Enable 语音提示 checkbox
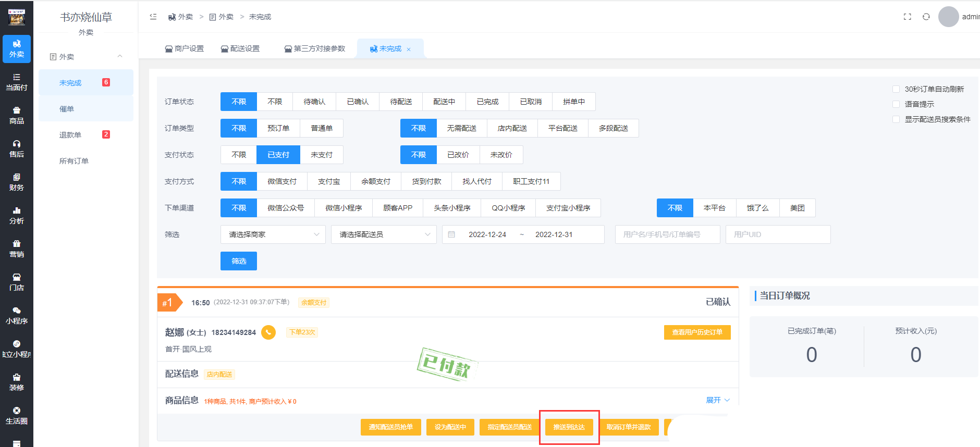Viewport: 980px width, 447px height. 896,104
